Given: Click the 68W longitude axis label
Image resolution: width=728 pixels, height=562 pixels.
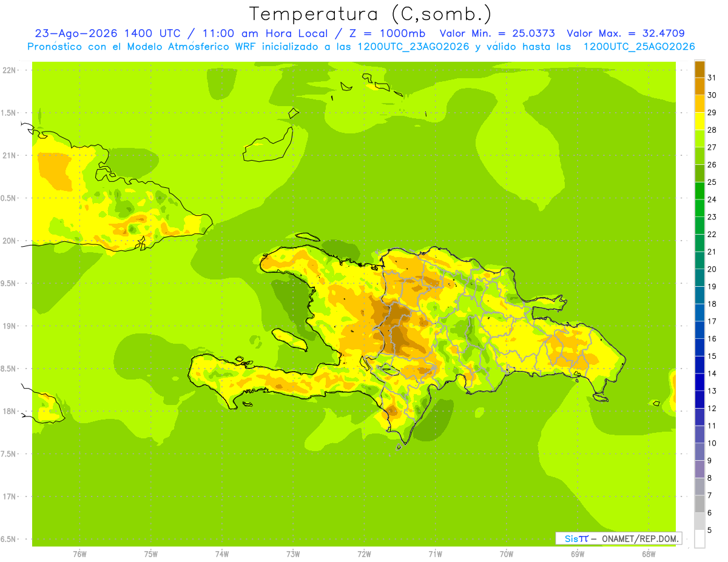Looking at the screenshot, I should pos(649,554).
